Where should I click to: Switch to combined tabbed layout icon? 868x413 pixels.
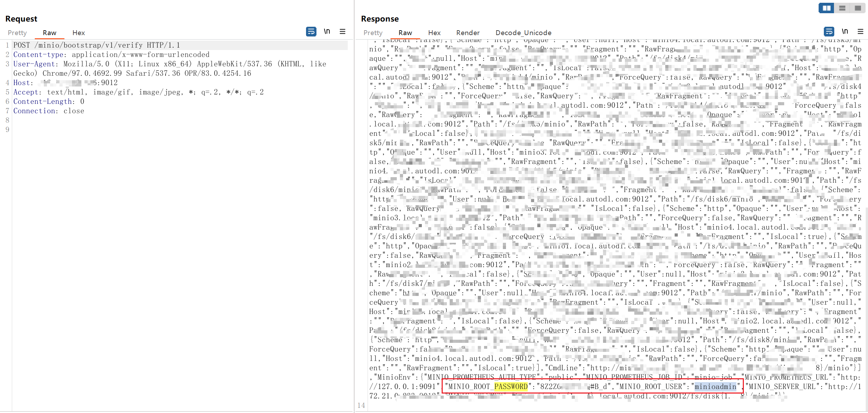858,8
